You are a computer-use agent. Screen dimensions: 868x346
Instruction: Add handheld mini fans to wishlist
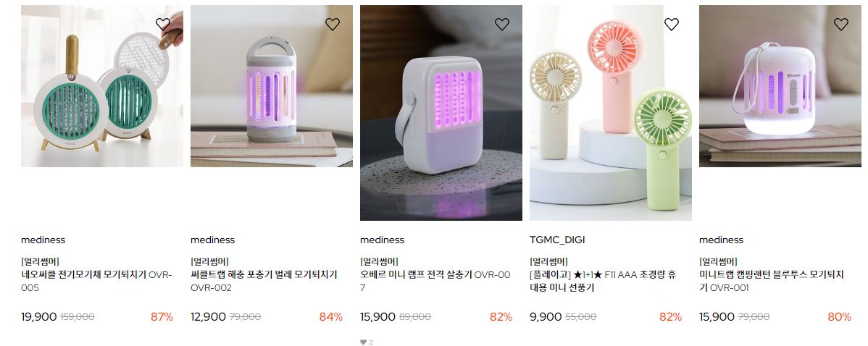click(x=672, y=24)
